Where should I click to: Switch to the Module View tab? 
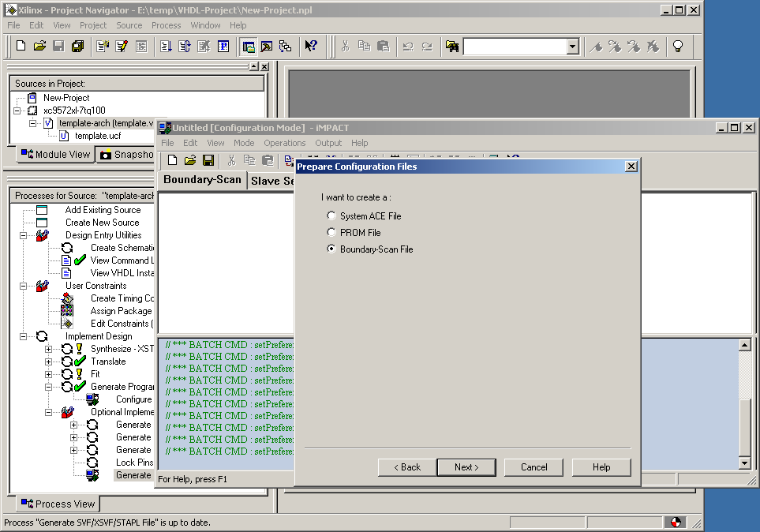[x=56, y=154]
